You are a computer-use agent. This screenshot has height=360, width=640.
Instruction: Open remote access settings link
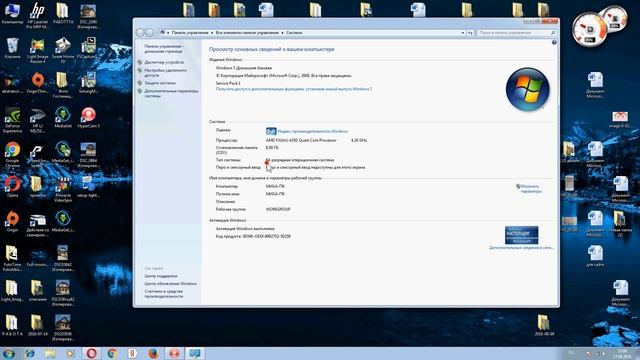(x=165, y=73)
